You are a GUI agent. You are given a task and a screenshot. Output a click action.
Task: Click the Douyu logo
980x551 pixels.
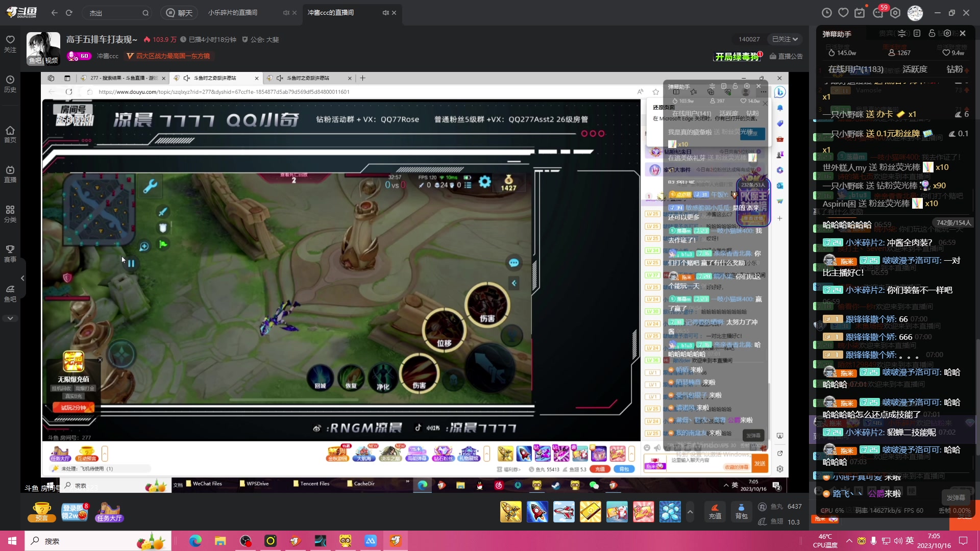point(21,13)
